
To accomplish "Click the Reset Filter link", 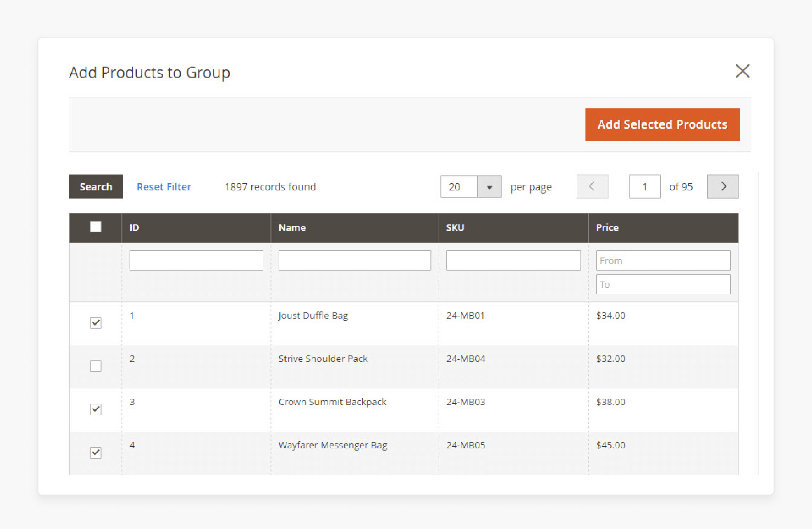I will point(164,187).
